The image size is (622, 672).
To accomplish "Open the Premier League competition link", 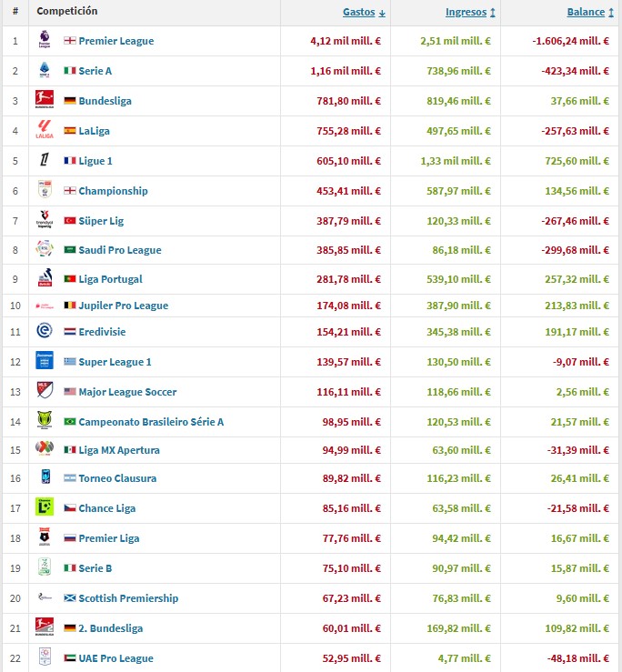I will click(116, 41).
